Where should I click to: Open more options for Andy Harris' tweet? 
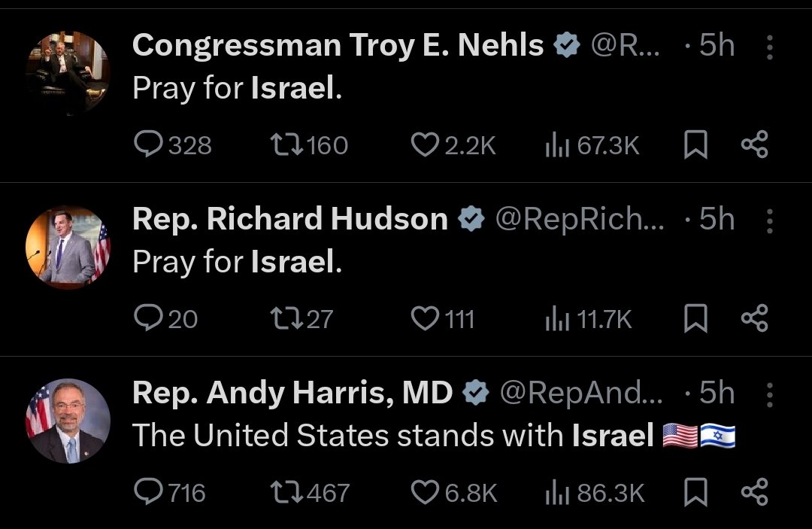click(x=769, y=394)
